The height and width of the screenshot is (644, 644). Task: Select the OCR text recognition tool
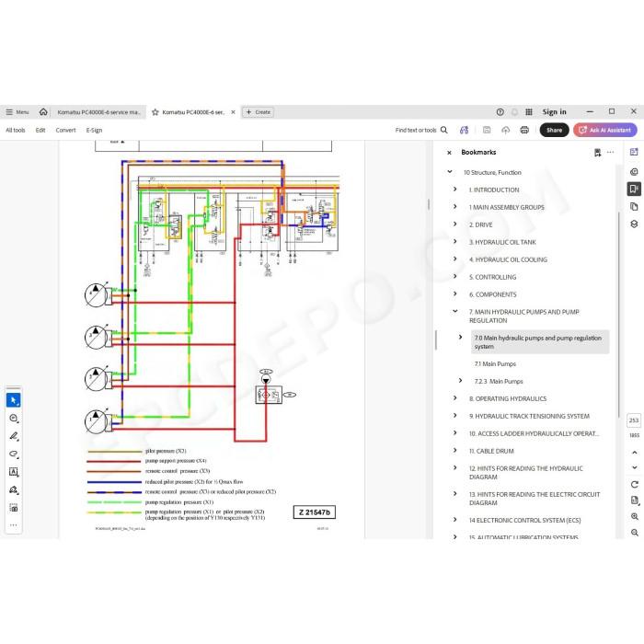pos(14,508)
